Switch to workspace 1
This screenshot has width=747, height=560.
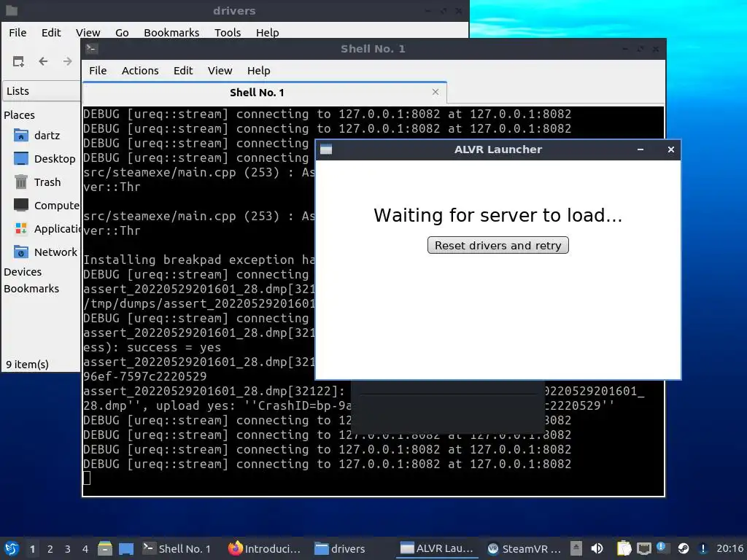click(x=32, y=549)
